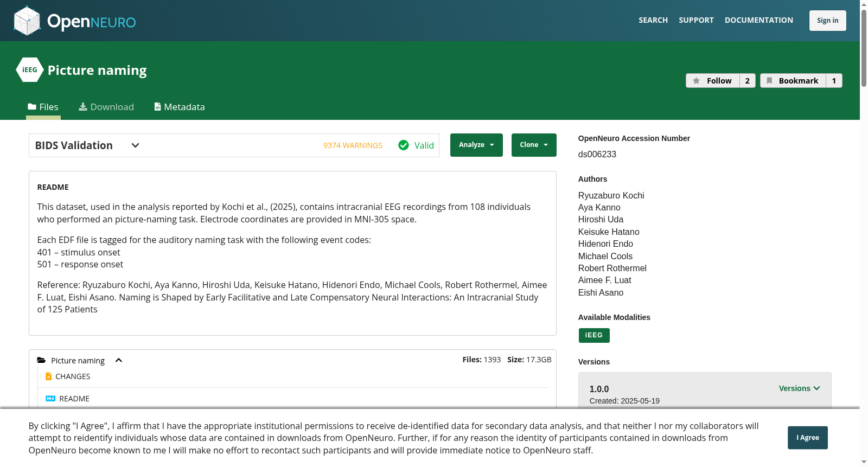
Task: Click the open folder icon beside Picture naming
Action: 41,361
